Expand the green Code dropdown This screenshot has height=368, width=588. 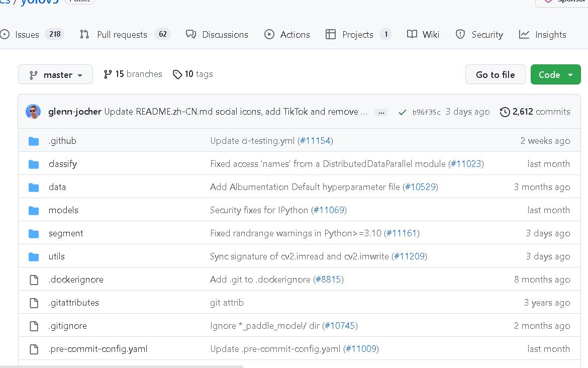pos(555,74)
